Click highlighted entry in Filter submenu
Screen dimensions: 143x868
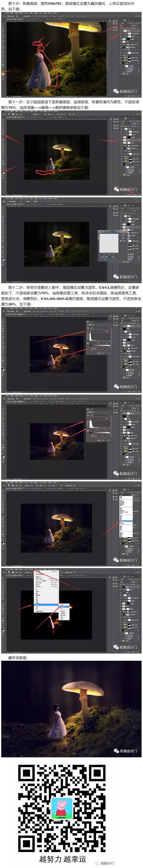click(x=64, y=606)
